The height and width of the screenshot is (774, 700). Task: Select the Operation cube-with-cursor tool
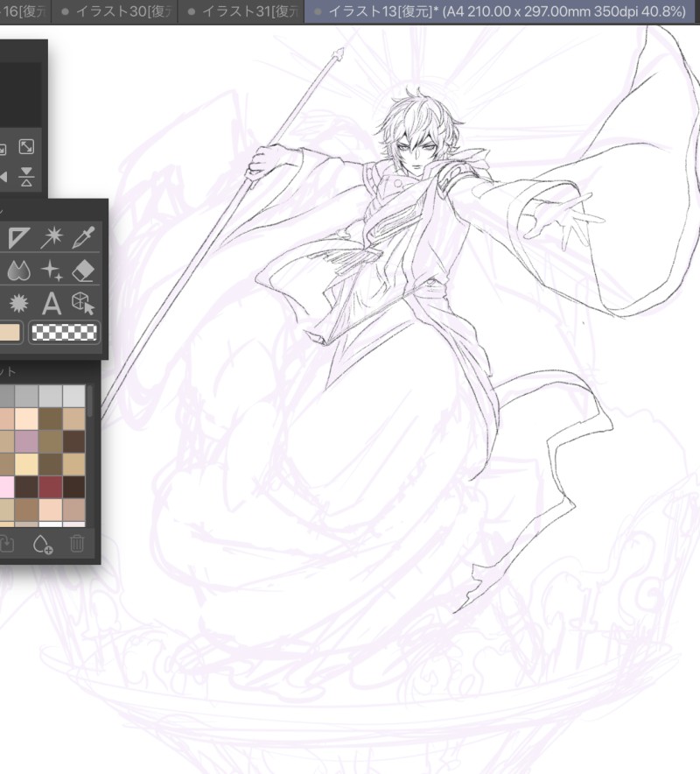click(x=83, y=303)
